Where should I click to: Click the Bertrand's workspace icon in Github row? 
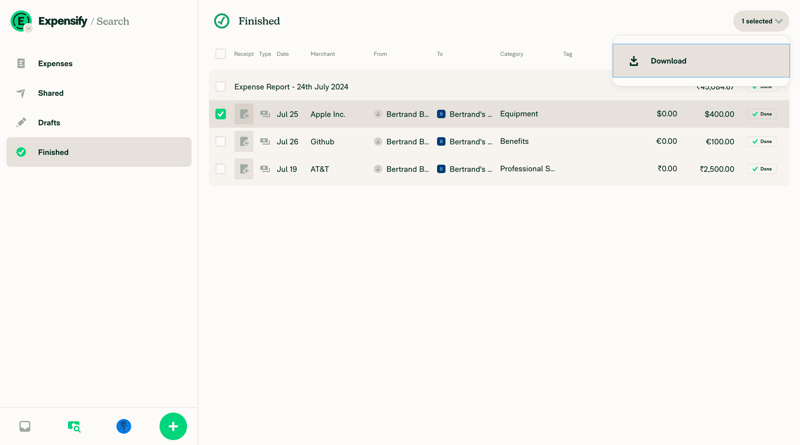(441, 141)
